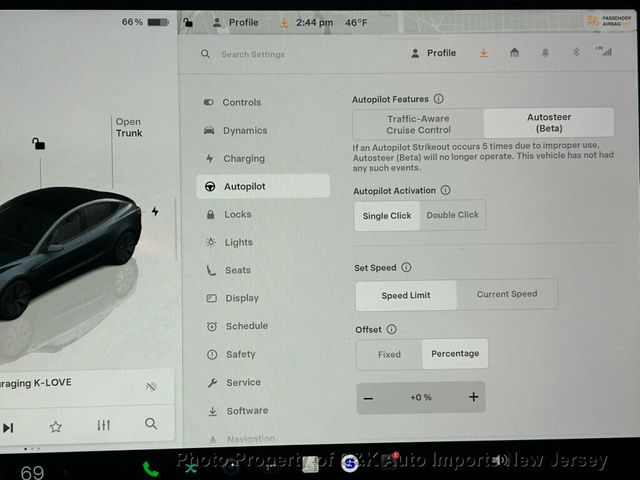Show info for Autopilot Features
The width and height of the screenshot is (640, 480).
439,99
